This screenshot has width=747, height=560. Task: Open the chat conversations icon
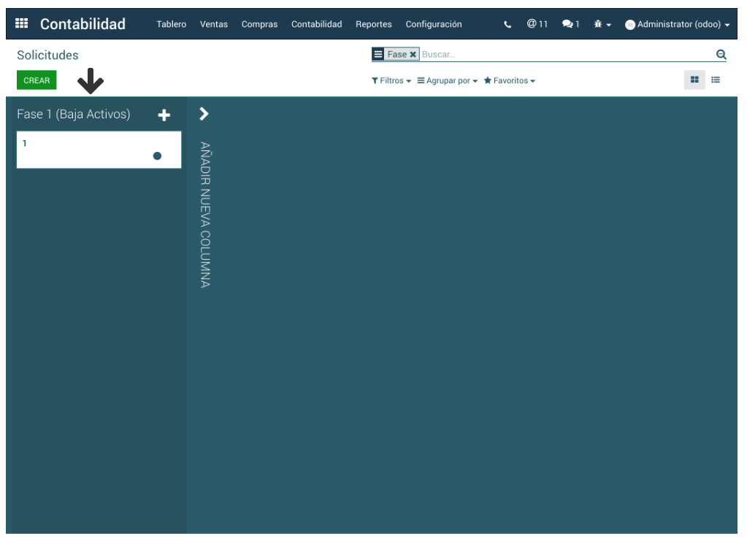(570, 24)
